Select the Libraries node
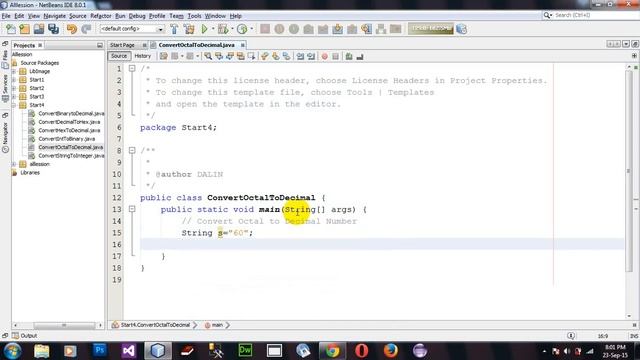 pos(30,173)
